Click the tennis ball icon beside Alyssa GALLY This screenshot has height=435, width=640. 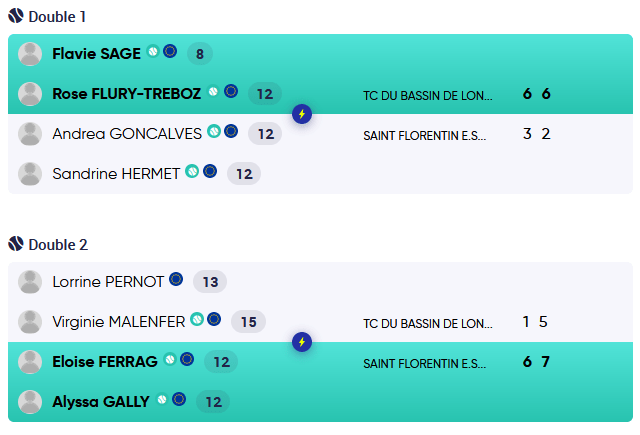tap(161, 400)
